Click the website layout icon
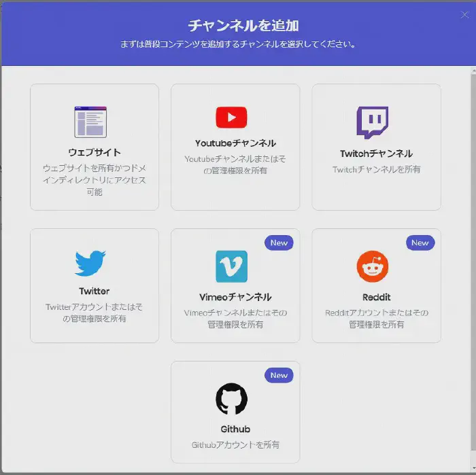Viewport: 476px width, 475px height. pos(90,122)
